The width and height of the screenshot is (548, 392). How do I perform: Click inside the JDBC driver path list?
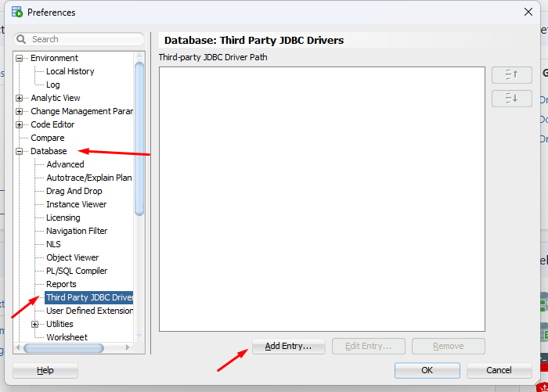[322, 200]
